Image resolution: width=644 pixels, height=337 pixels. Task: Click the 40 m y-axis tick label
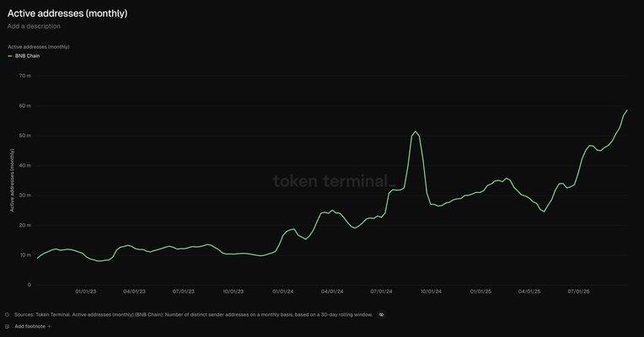tap(26, 165)
